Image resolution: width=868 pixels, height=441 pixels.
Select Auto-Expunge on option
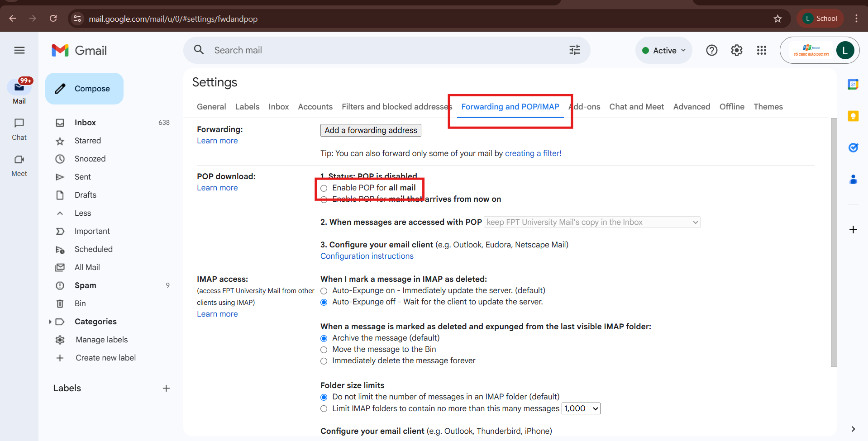324,291
